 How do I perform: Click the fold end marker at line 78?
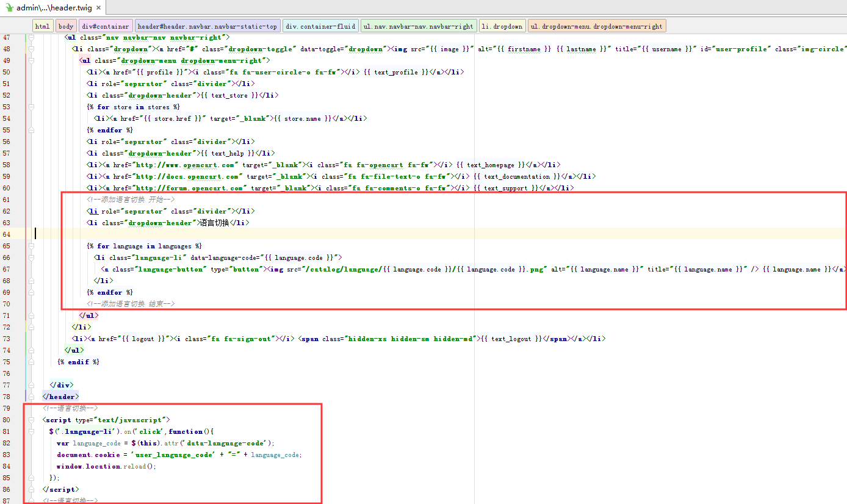click(31, 397)
